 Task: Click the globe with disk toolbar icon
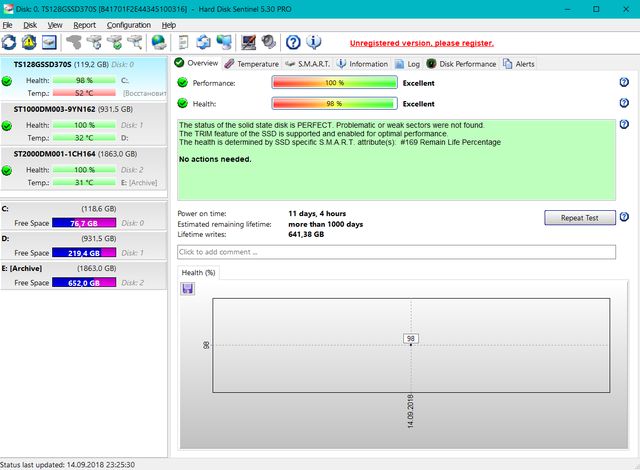[159, 42]
